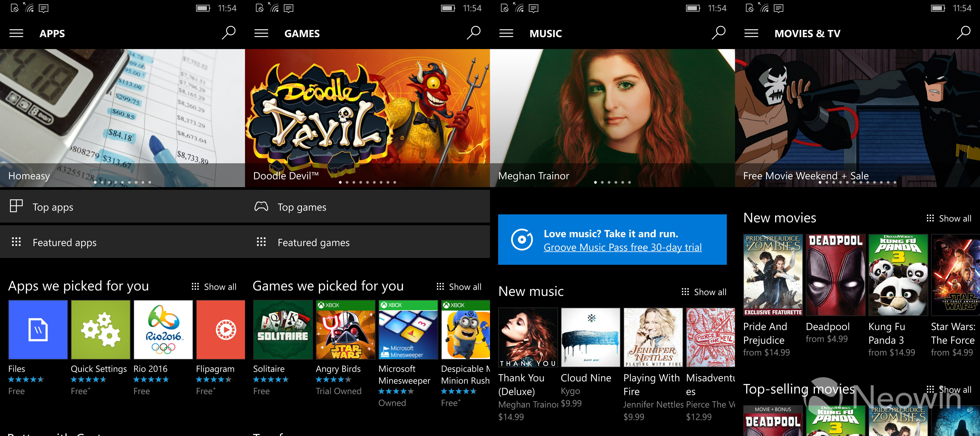Image resolution: width=980 pixels, height=436 pixels.
Task: Open the Files app tile
Action: coord(38,330)
